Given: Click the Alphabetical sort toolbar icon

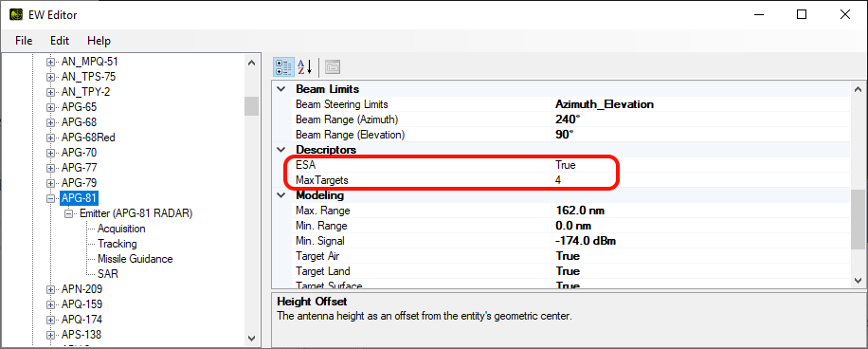Looking at the screenshot, I should click(305, 67).
